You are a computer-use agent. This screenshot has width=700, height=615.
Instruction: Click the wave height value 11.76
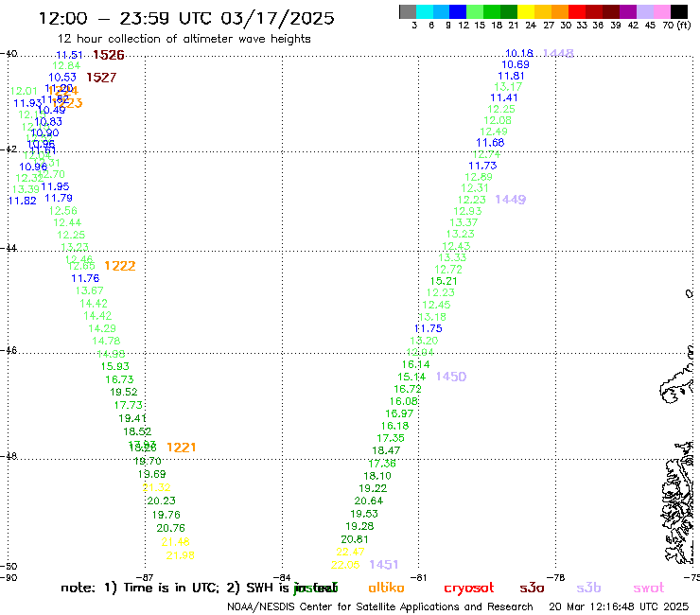click(x=85, y=278)
